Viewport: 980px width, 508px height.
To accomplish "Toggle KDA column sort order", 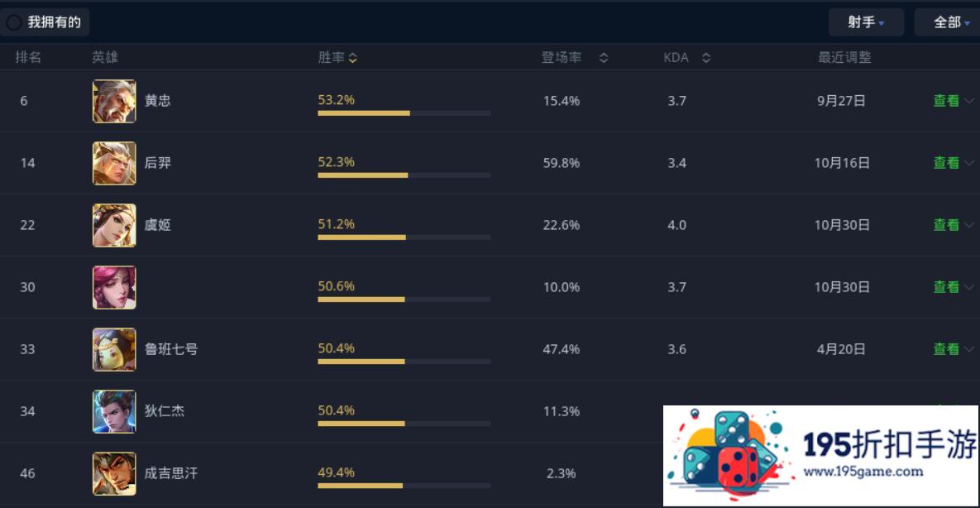I will pyautogui.click(x=706, y=58).
